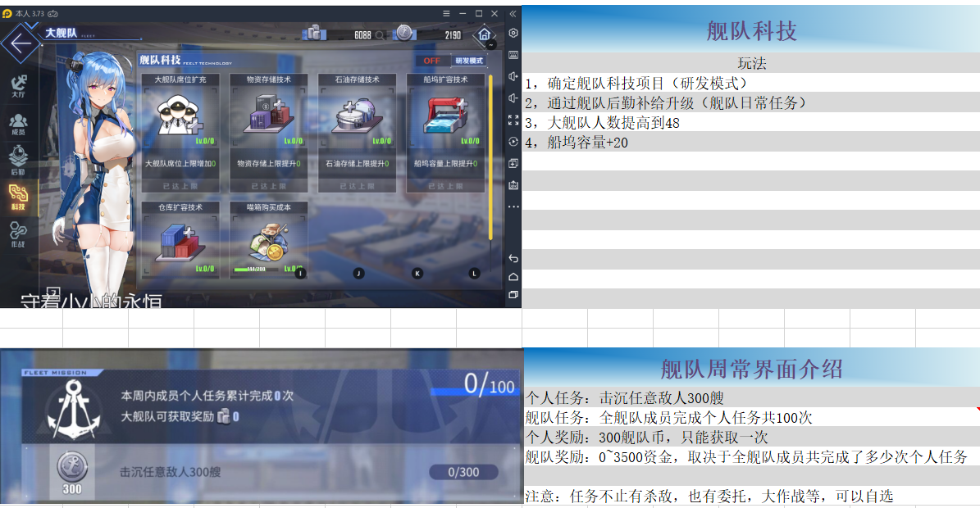The width and height of the screenshot is (980, 508).
Task: Click the Android back arrow in sidebar
Action: coord(513,258)
